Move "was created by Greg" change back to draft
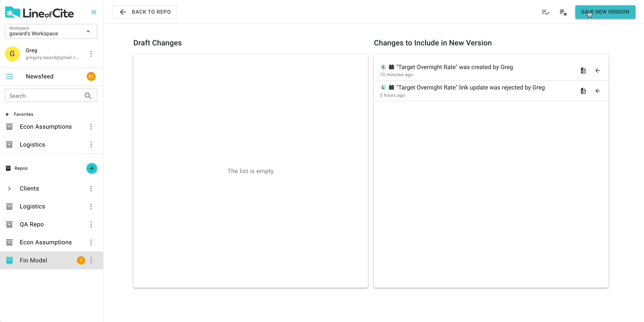 click(598, 71)
